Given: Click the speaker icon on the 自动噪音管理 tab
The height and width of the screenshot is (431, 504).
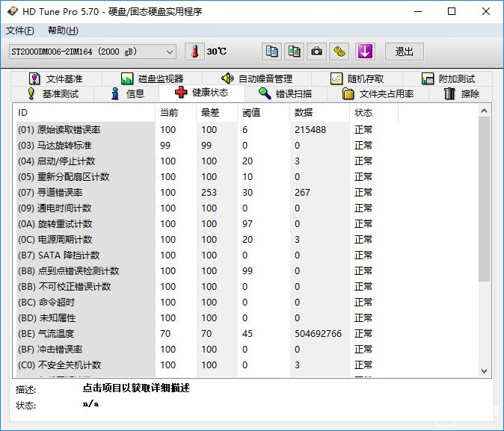Looking at the screenshot, I should [227, 78].
